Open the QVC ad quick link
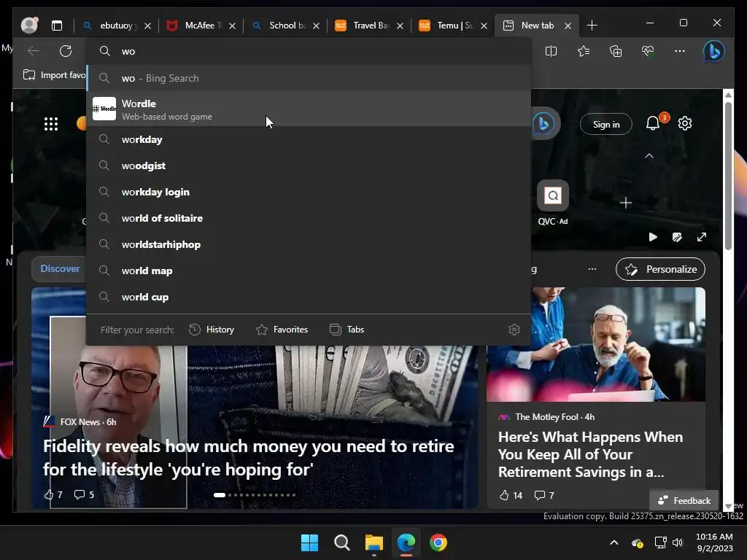 pos(553,203)
